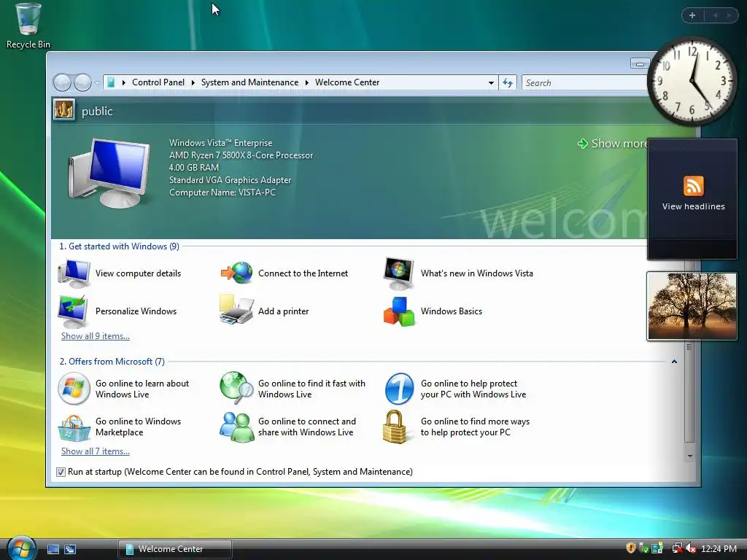747x560 pixels.
Task: Click the Computer Name: VISTA-PC text
Action: (222, 192)
